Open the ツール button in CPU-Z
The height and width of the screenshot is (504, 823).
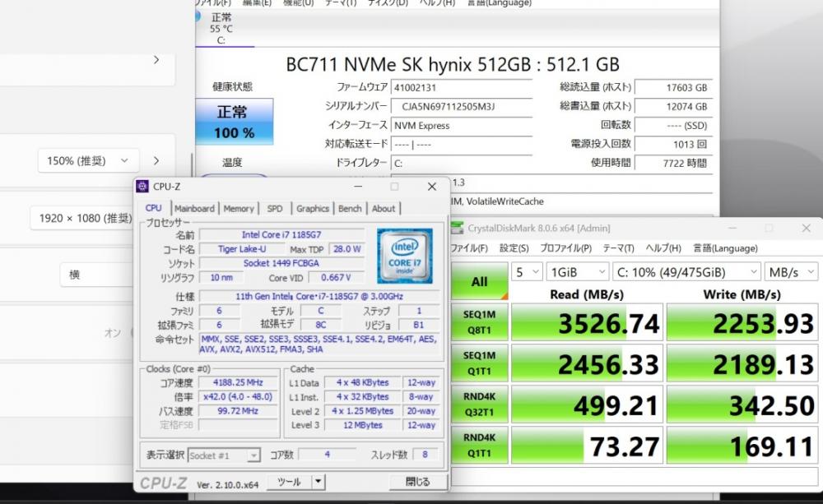pos(289,482)
